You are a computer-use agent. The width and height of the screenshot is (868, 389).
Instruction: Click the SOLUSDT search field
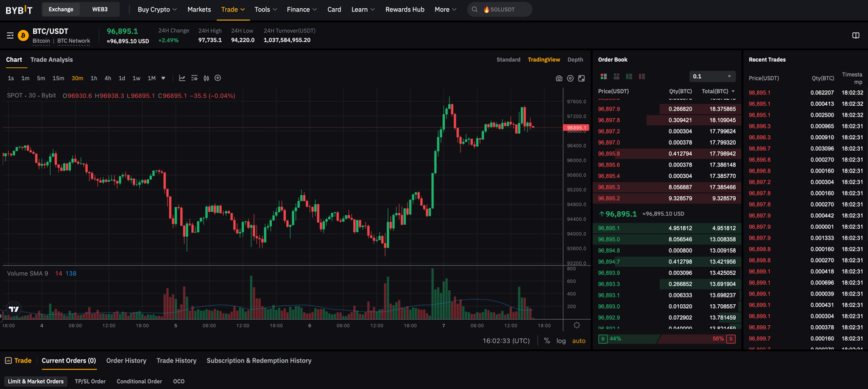tap(500, 10)
